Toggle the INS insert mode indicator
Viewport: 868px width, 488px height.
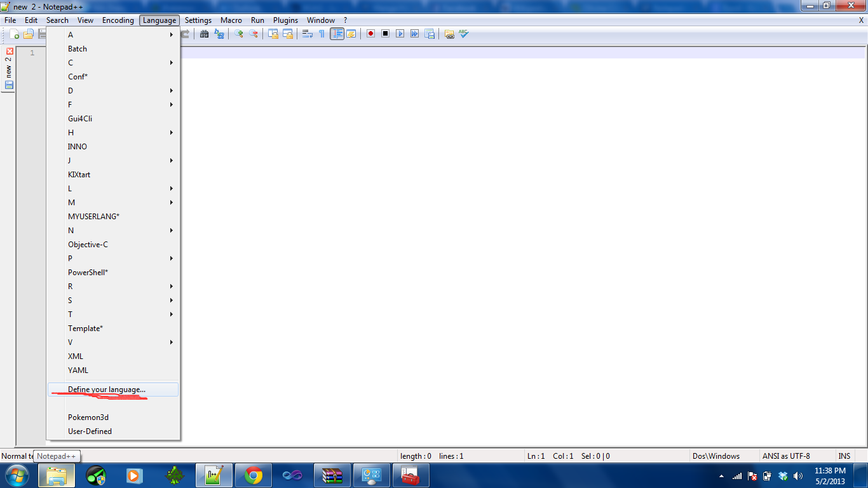point(844,456)
